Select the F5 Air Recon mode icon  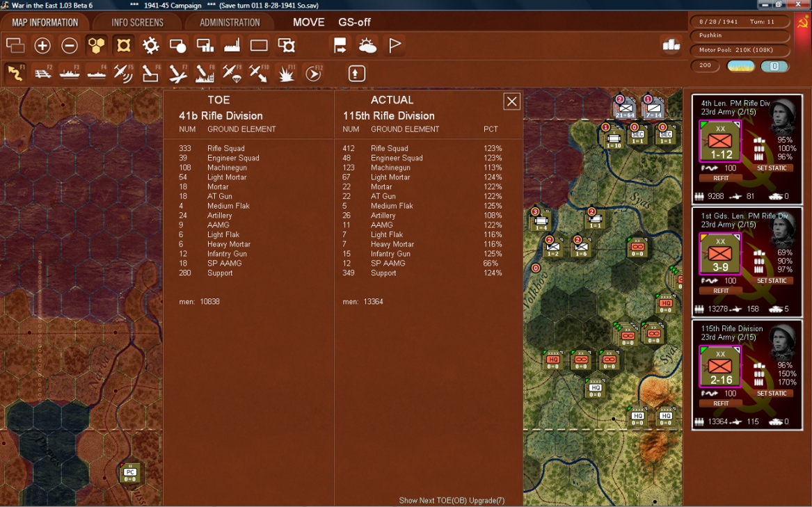point(123,74)
